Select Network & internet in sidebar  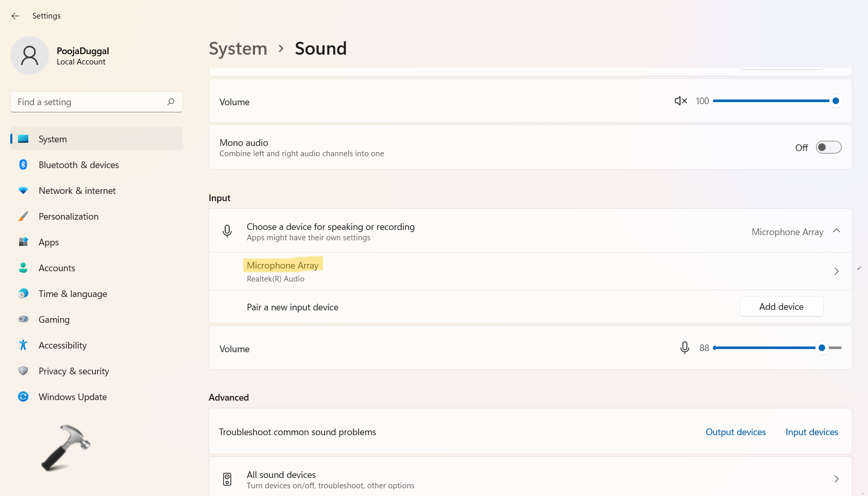[77, 191]
